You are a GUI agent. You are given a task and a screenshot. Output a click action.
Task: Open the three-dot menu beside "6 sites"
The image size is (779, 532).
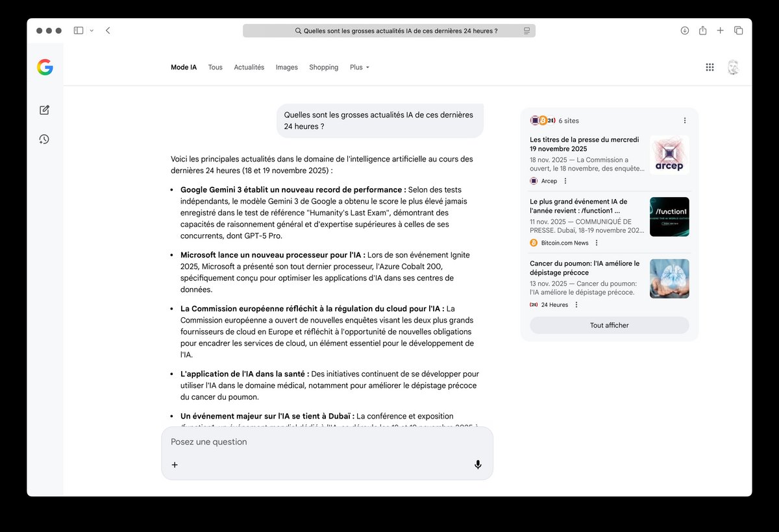684,120
